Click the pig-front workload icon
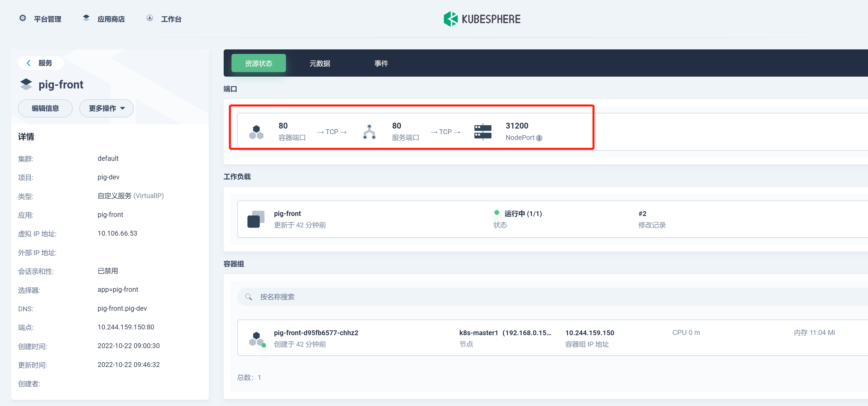This screenshot has height=406, width=868. (256, 219)
